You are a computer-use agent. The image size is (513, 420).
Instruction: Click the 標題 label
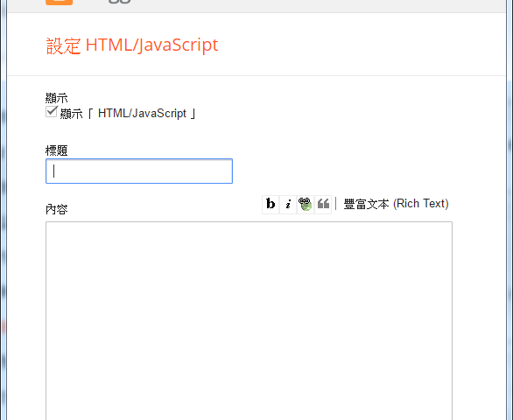click(57, 150)
